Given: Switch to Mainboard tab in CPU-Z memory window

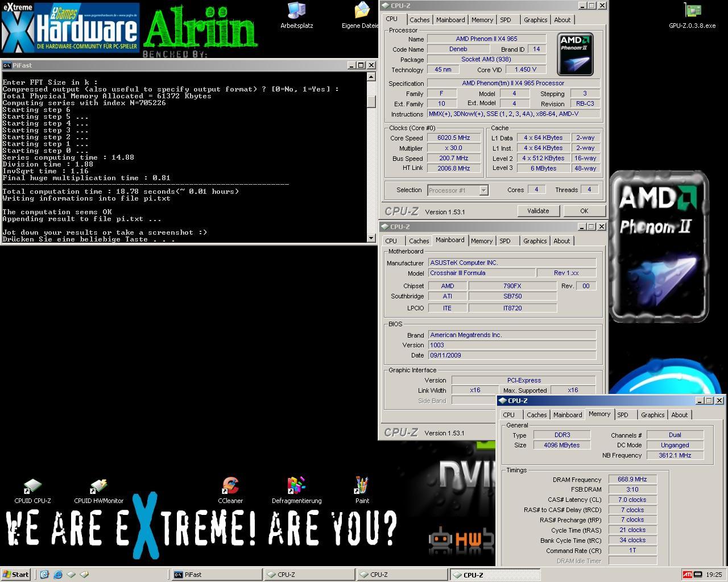Looking at the screenshot, I should coord(568,415).
